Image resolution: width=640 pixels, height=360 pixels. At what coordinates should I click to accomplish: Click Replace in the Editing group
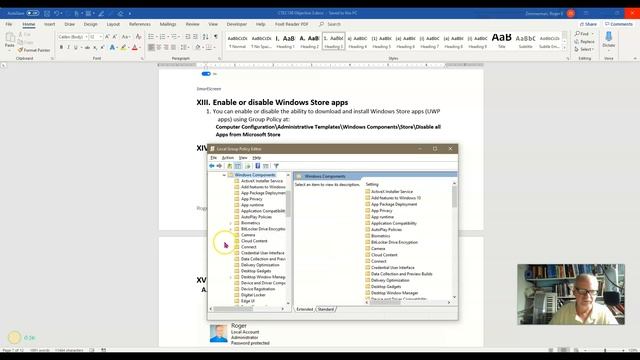[x=584, y=42]
